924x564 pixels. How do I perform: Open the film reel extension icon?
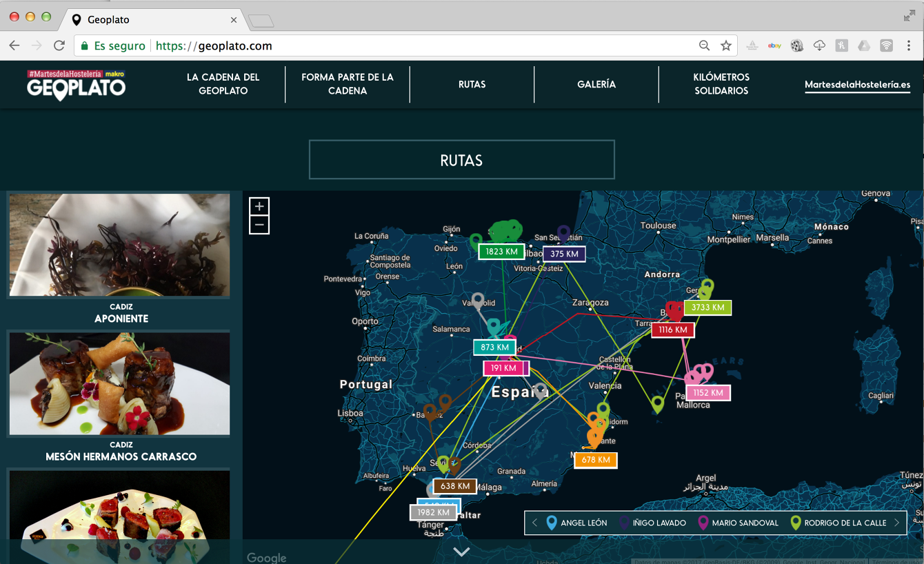click(x=797, y=46)
